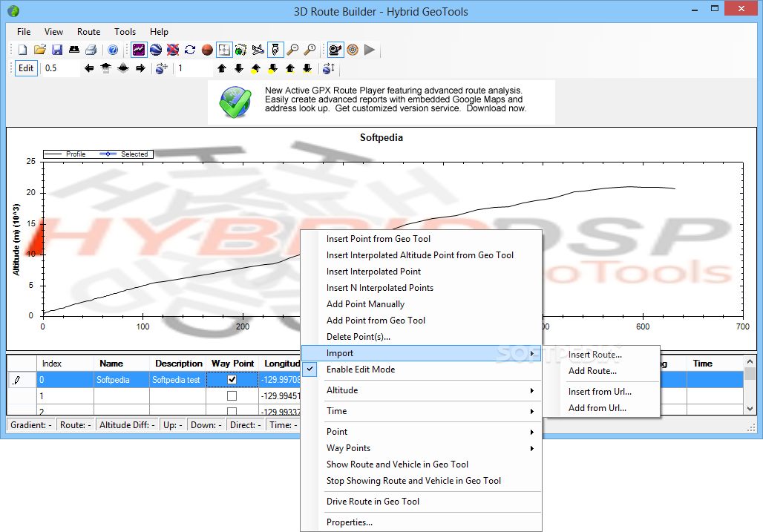This screenshot has width=763, height=532.
Task: Toggle the pen nib tool icon
Action: click(x=275, y=50)
